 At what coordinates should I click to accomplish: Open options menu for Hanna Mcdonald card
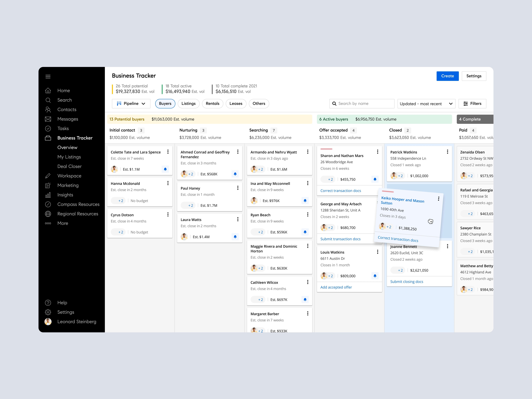168,183
